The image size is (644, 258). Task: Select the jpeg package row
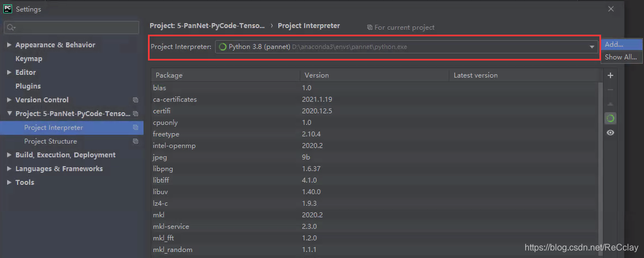pyautogui.click(x=376, y=157)
